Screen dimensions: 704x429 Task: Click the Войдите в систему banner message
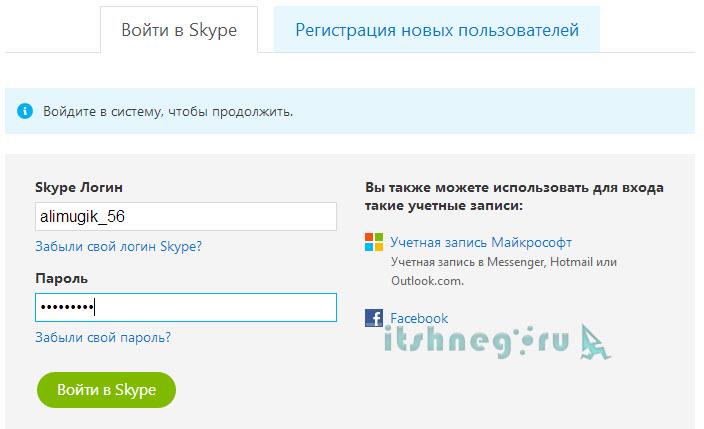(168, 112)
